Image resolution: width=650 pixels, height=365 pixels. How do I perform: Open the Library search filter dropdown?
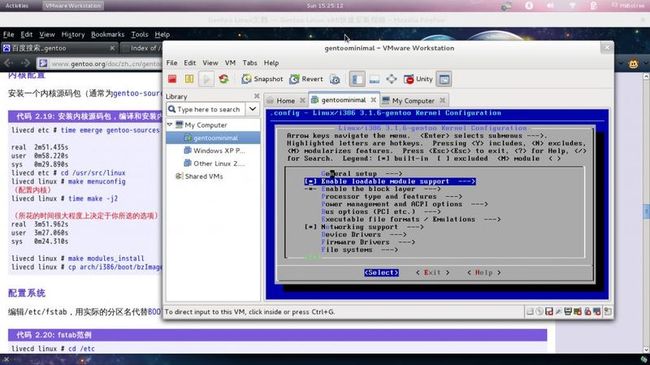(x=252, y=110)
